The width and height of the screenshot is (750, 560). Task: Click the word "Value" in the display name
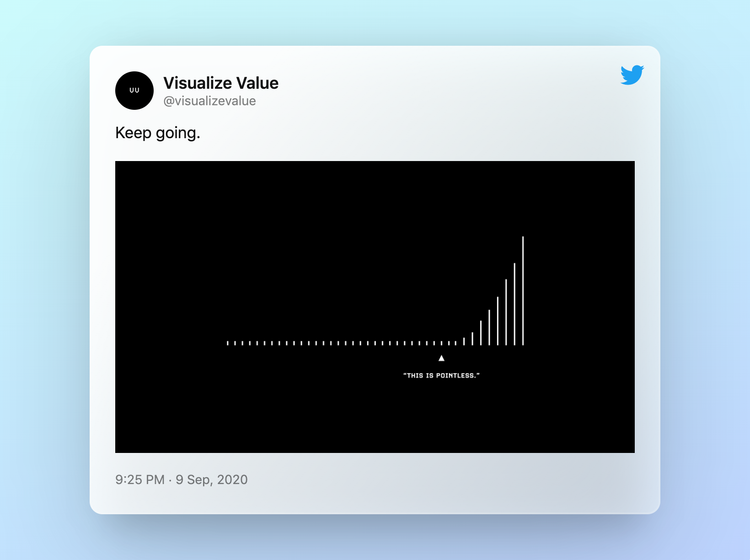257,83
